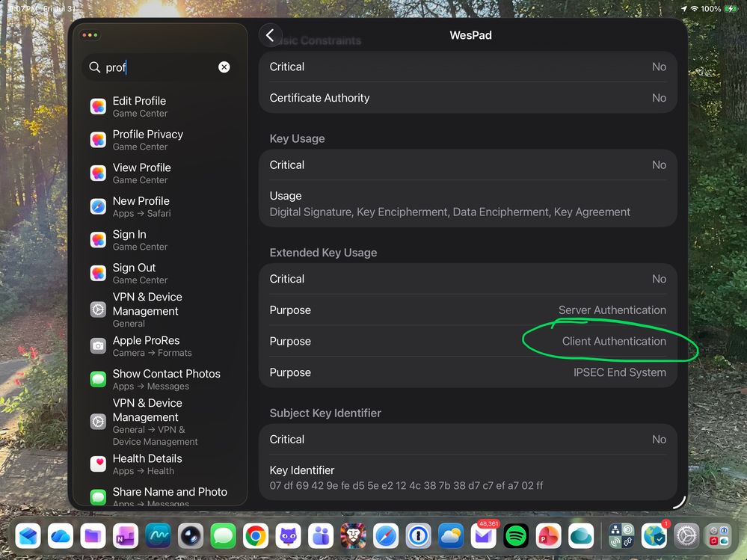This screenshot has width=747, height=560.
Task: Select Apple ProRes in Camera → Formats
Action: [x=160, y=345]
